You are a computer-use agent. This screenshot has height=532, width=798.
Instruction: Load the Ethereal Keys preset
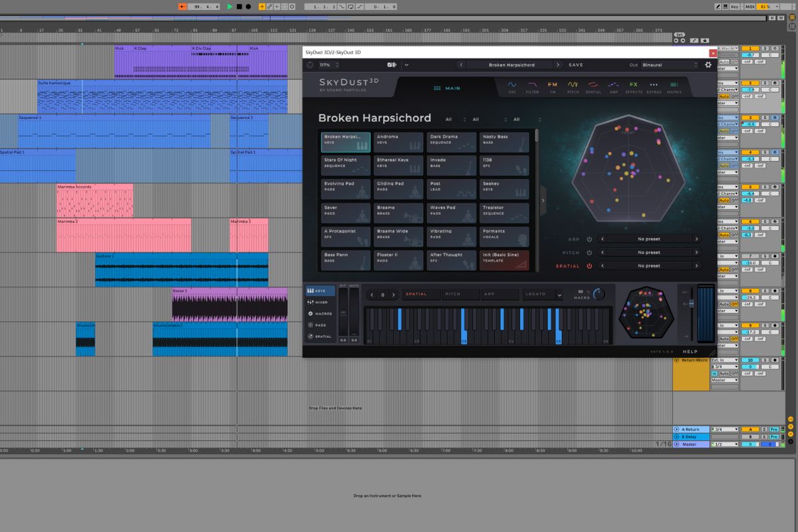[x=398, y=165]
